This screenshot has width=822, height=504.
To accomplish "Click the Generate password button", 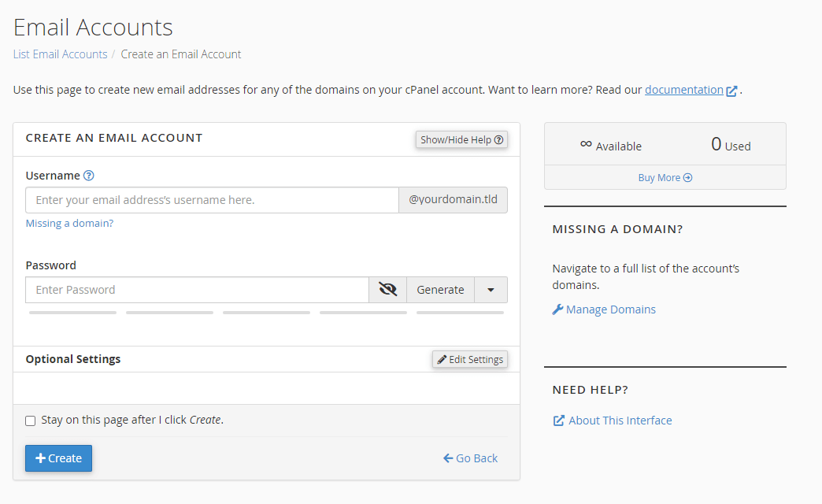I will [x=440, y=290].
